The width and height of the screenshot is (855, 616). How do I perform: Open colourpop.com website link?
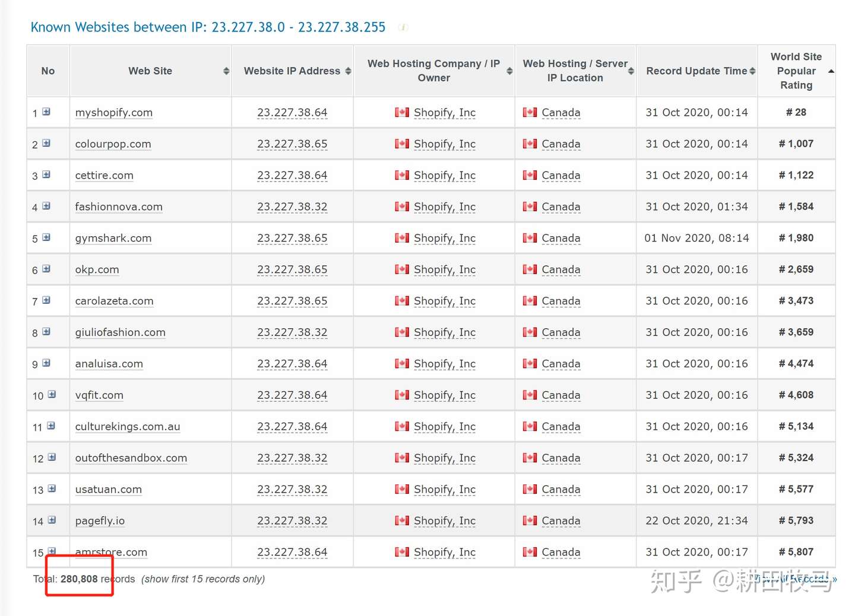(x=113, y=144)
